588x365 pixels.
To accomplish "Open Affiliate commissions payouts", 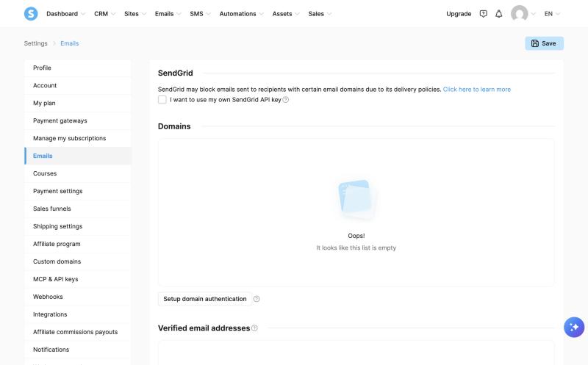I will pyautogui.click(x=78, y=332).
